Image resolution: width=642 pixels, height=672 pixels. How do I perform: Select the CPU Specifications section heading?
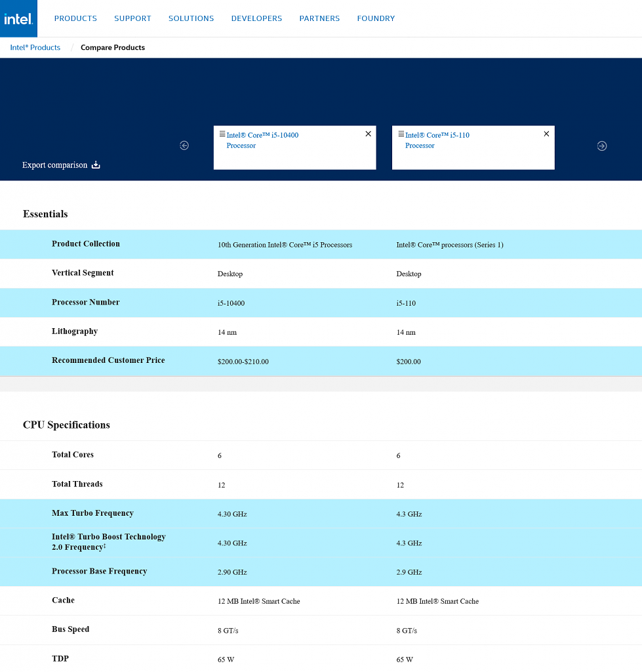coord(66,425)
